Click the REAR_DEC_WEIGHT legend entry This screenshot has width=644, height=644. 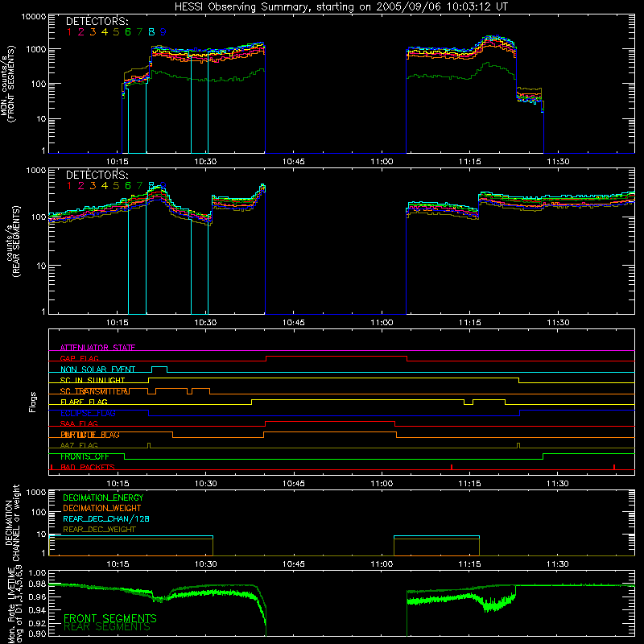(99, 530)
